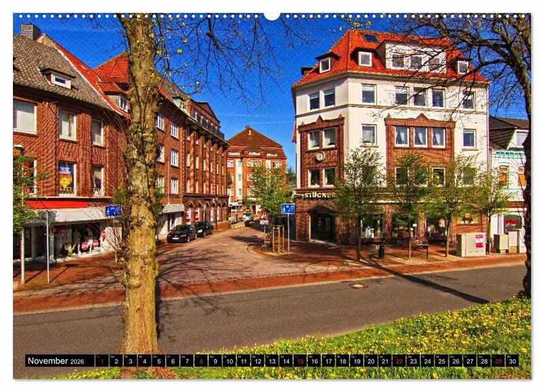Select the red Sunday cell 8
The width and height of the screenshot is (544, 392).
201,361
